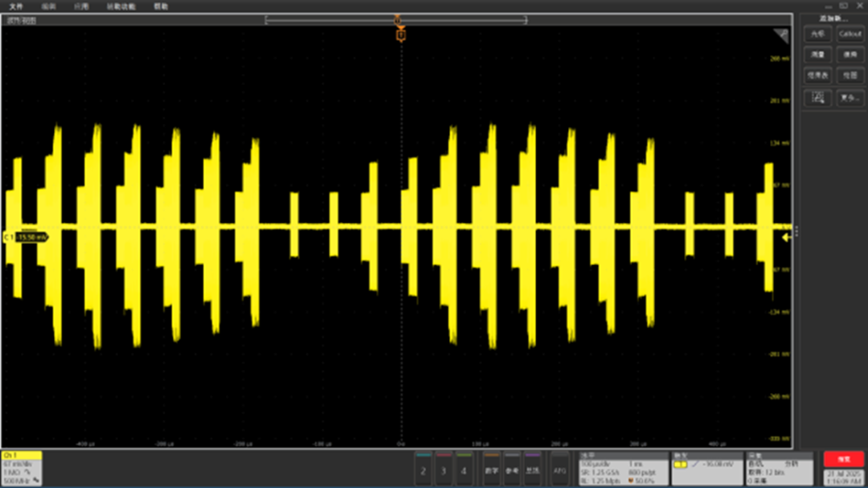Open the 更多... more options button
The width and height of the screenshot is (868, 488).
850,98
